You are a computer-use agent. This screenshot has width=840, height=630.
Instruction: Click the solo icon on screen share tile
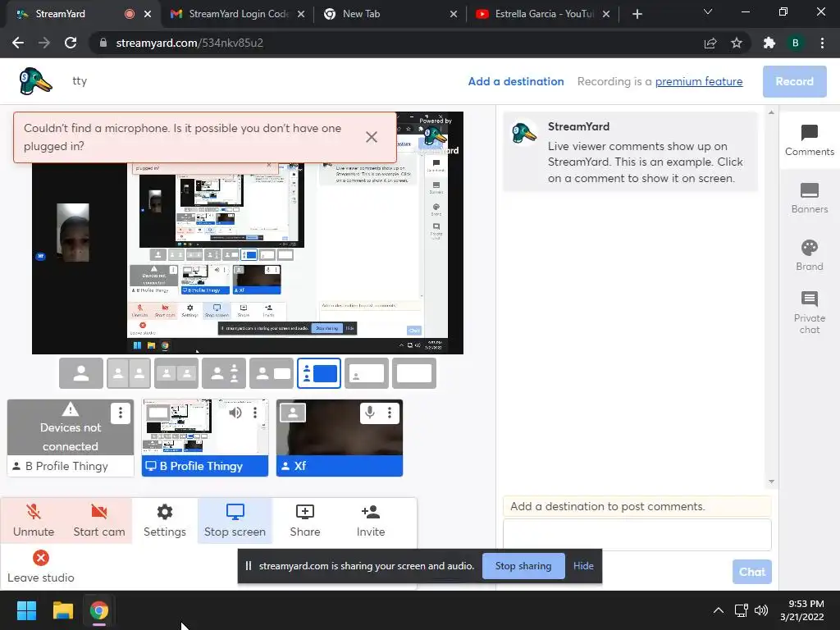point(158,413)
